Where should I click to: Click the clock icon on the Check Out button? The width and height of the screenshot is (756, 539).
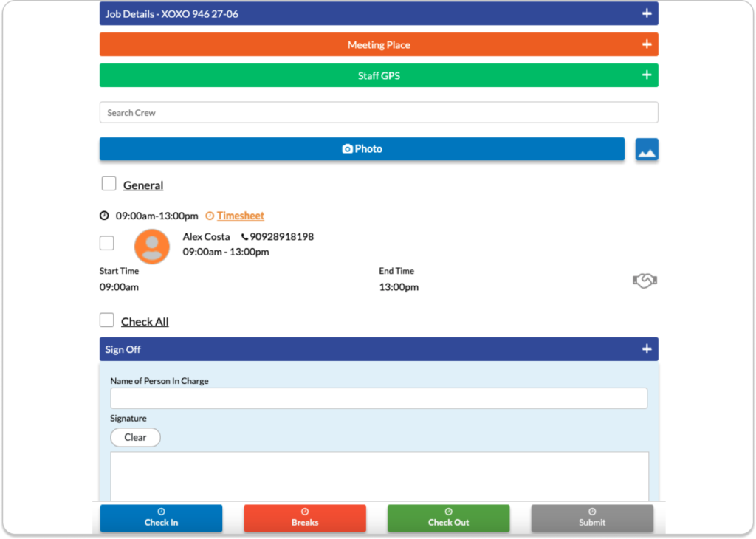(448, 512)
